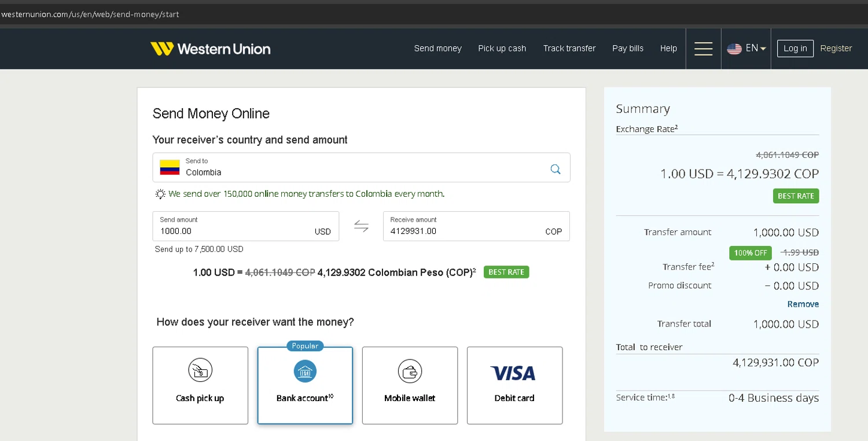This screenshot has height=441, width=868.
Task: Click the Colombia flag icon
Action: coord(170,167)
